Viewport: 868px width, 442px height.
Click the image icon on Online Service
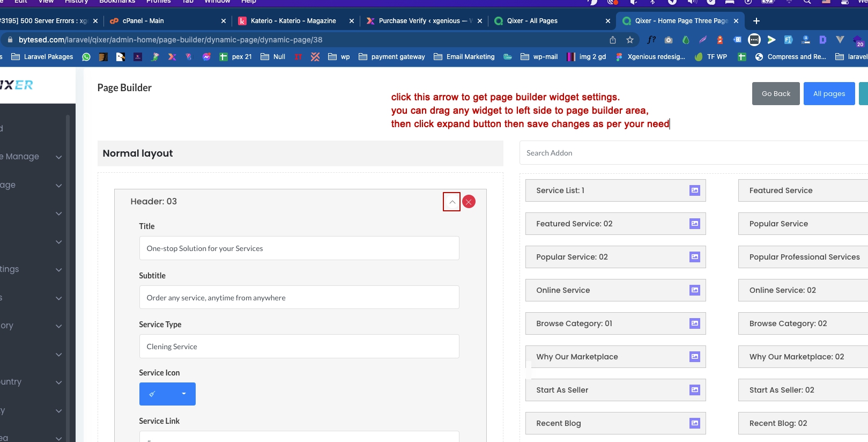(695, 290)
